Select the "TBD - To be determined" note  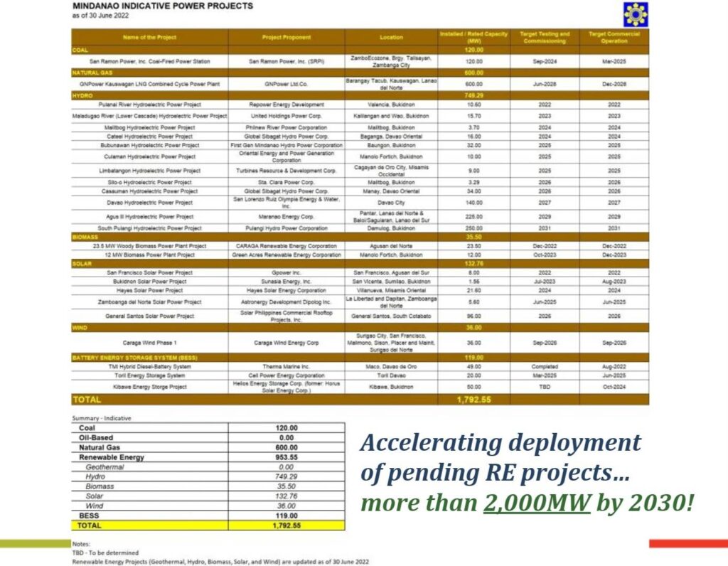point(105,553)
